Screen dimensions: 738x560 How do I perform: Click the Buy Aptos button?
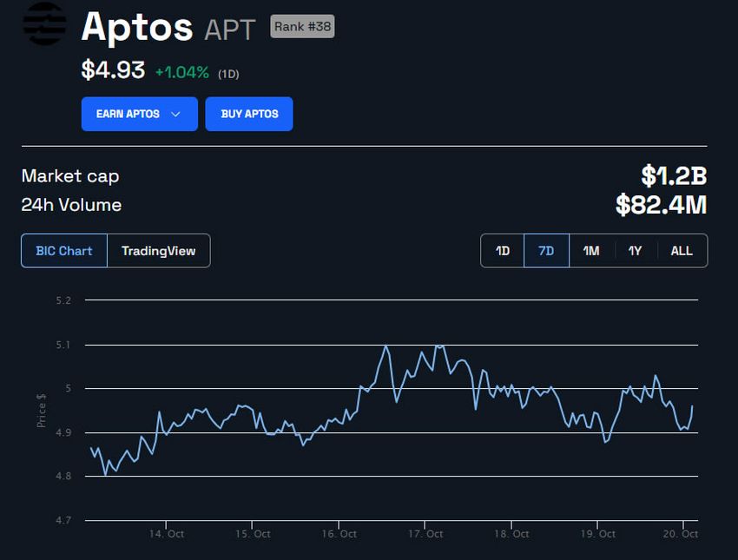249,114
